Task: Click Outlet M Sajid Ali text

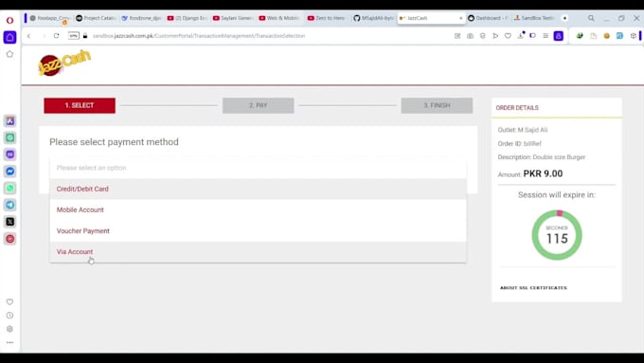Action: (x=523, y=130)
